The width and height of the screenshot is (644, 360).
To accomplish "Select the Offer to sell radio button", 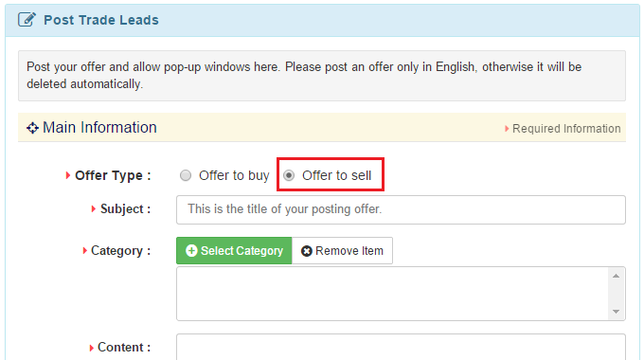I will click(x=289, y=175).
